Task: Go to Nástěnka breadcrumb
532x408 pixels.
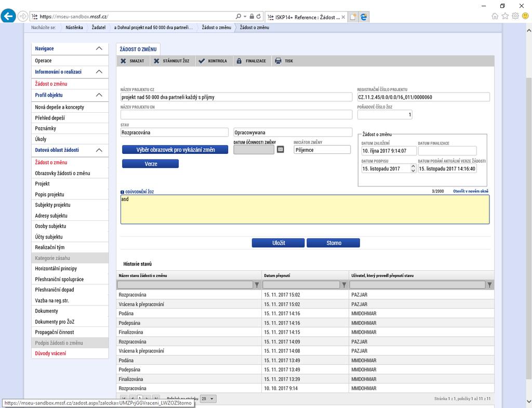Action: pos(74,28)
